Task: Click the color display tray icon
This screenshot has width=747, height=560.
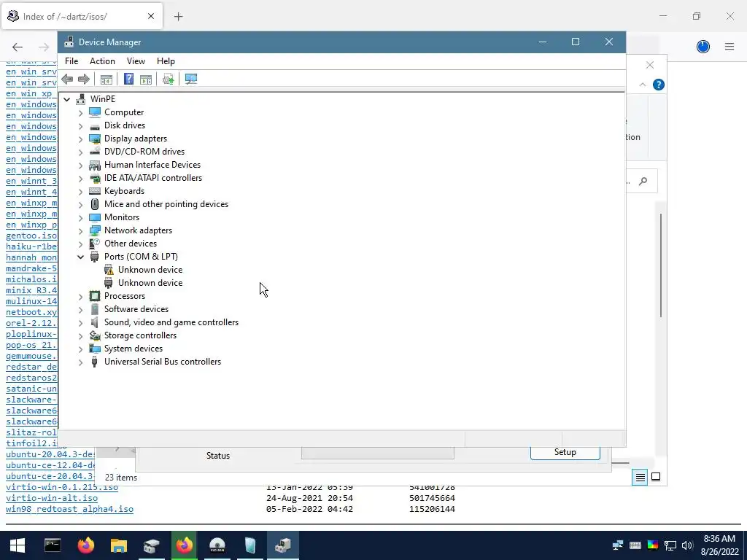Action: [x=653, y=545]
